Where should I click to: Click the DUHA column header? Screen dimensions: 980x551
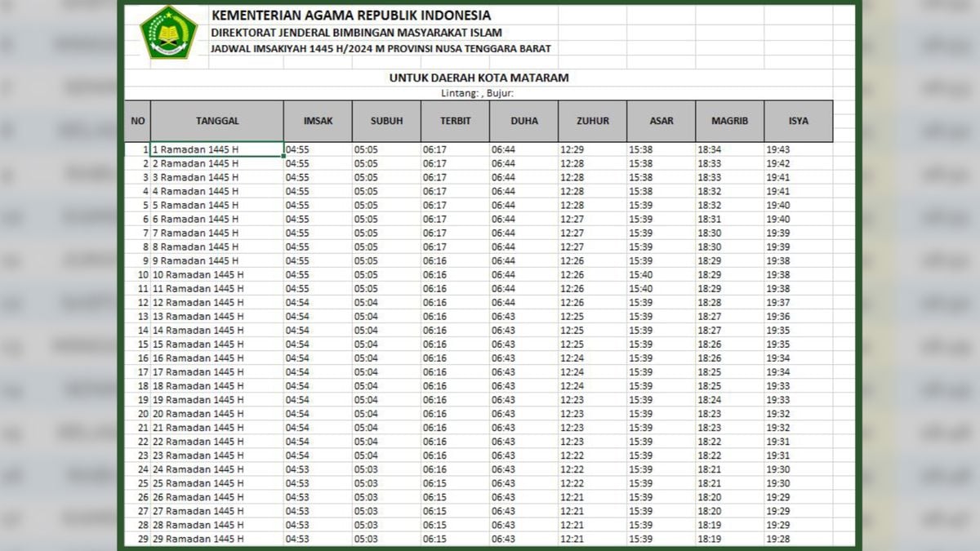(x=524, y=121)
